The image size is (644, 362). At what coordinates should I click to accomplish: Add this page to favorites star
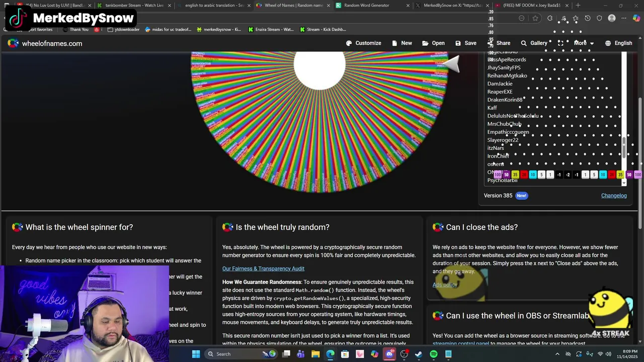535,18
